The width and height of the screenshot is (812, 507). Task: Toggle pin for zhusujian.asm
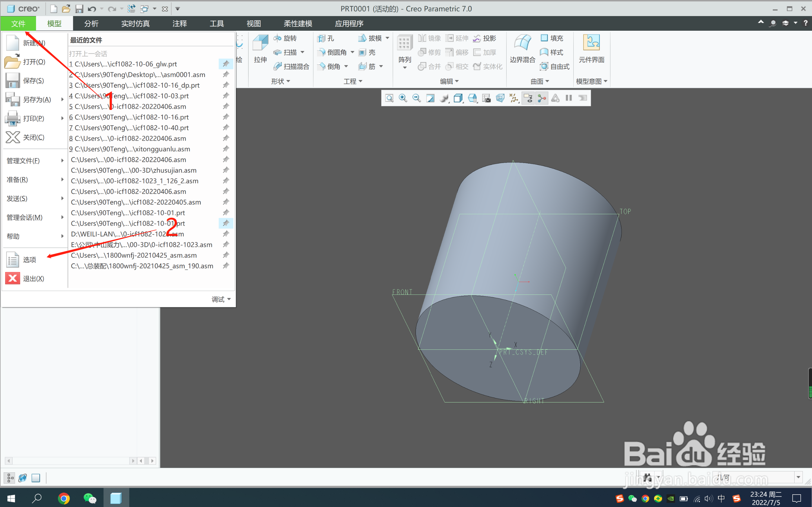pos(226,170)
